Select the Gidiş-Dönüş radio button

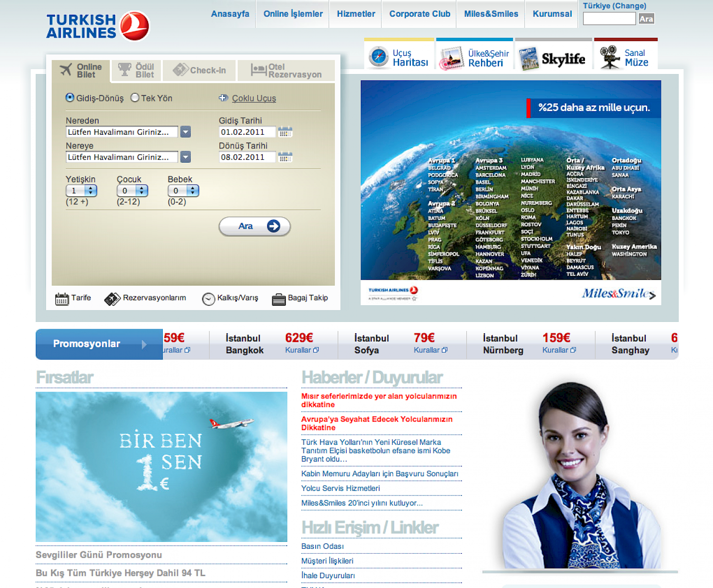[70, 98]
